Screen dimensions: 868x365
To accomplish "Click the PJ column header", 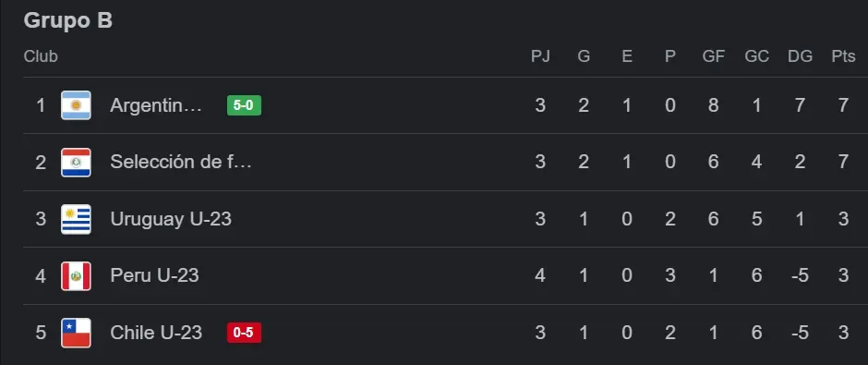I will [540, 56].
